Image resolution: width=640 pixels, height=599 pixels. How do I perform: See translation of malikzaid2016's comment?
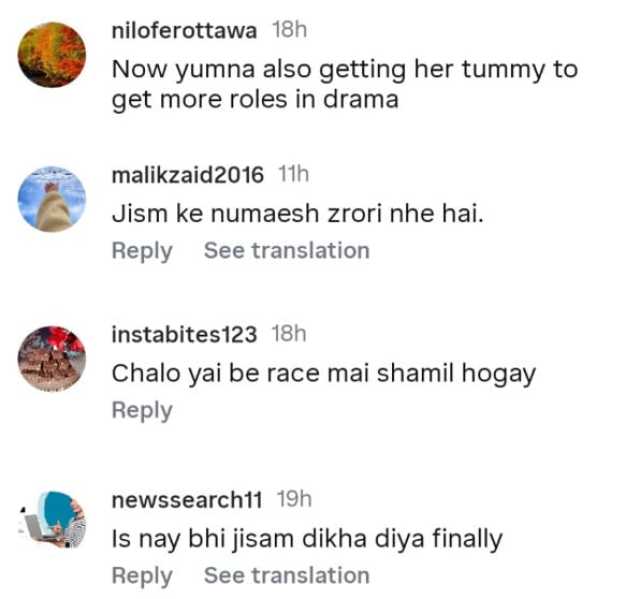click(287, 250)
